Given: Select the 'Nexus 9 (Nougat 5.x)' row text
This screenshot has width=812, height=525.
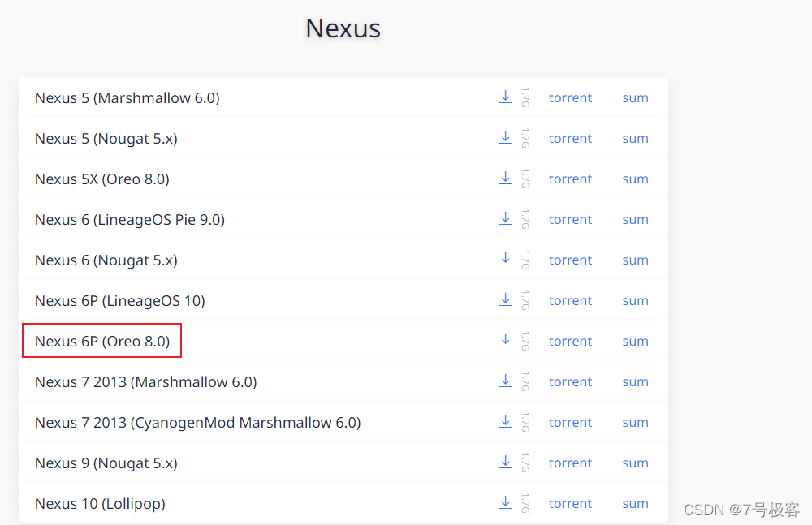Looking at the screenshot, I should click(106, 463).
